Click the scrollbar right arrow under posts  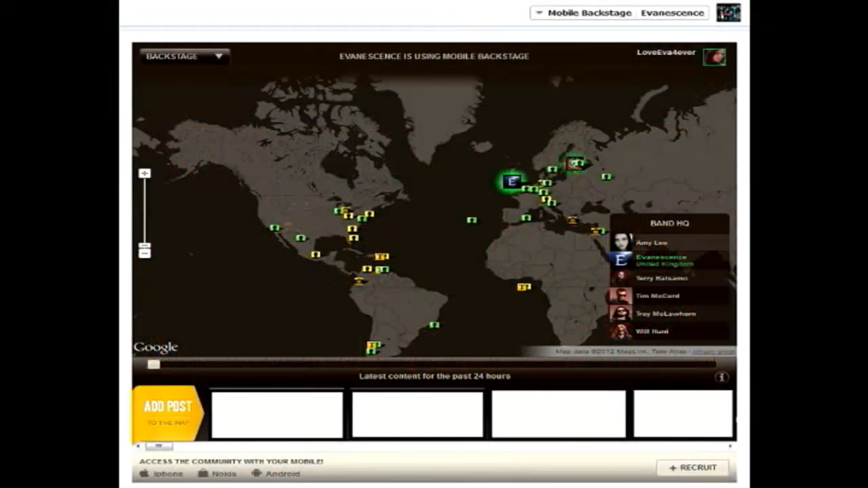coord(730,446)
